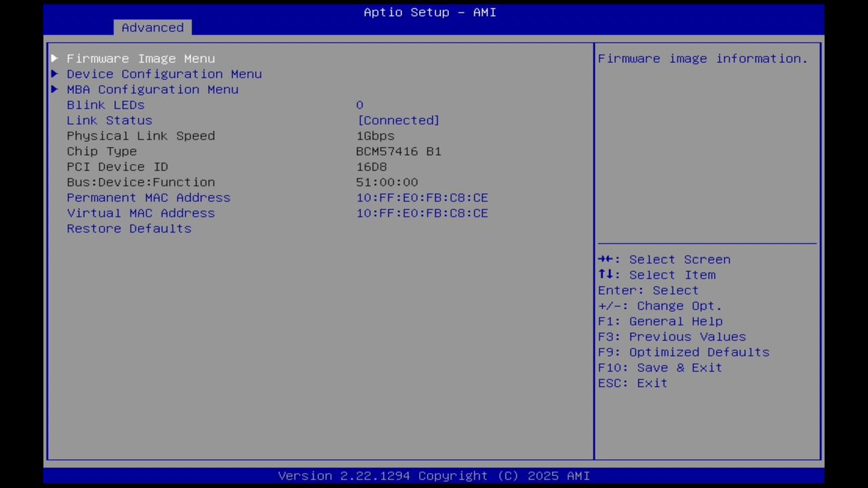Image resolution: width=868 pixels, height=488 pixels.
Task: Select the Link Status field
Action: (109, 120)
